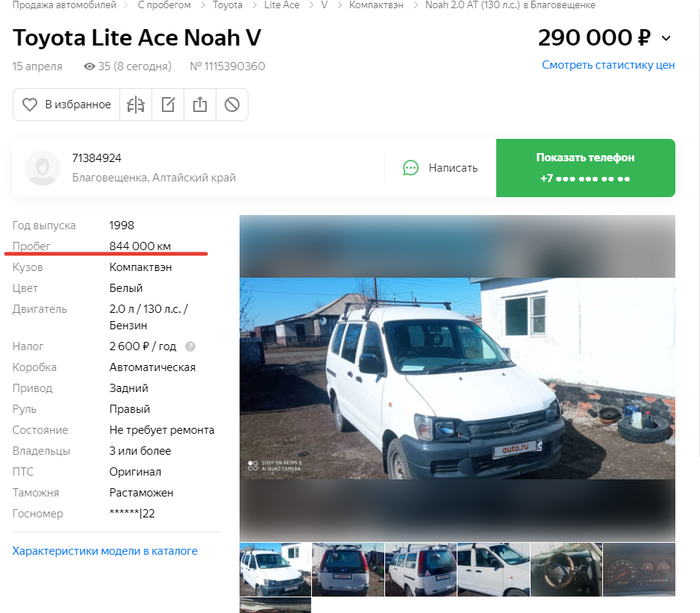This screenshot has width=700, height=613.
Task: Open seller avatar placeholder
Action: coord(43,168)
